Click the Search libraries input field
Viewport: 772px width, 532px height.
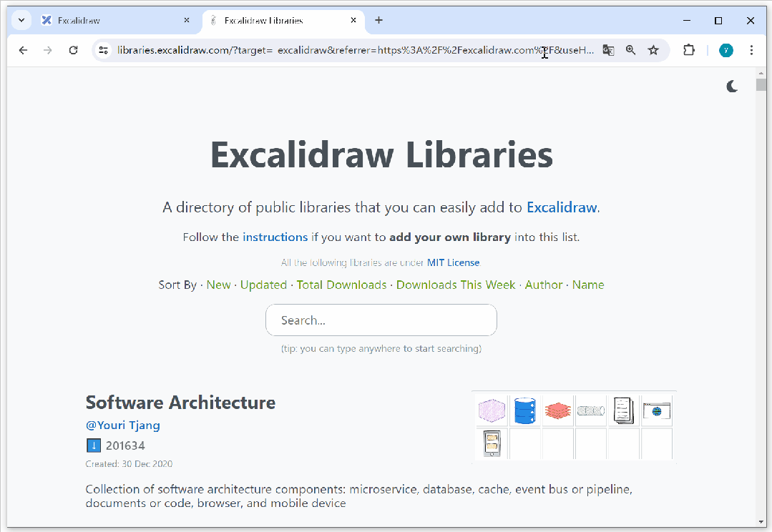[x=381, y=320]
